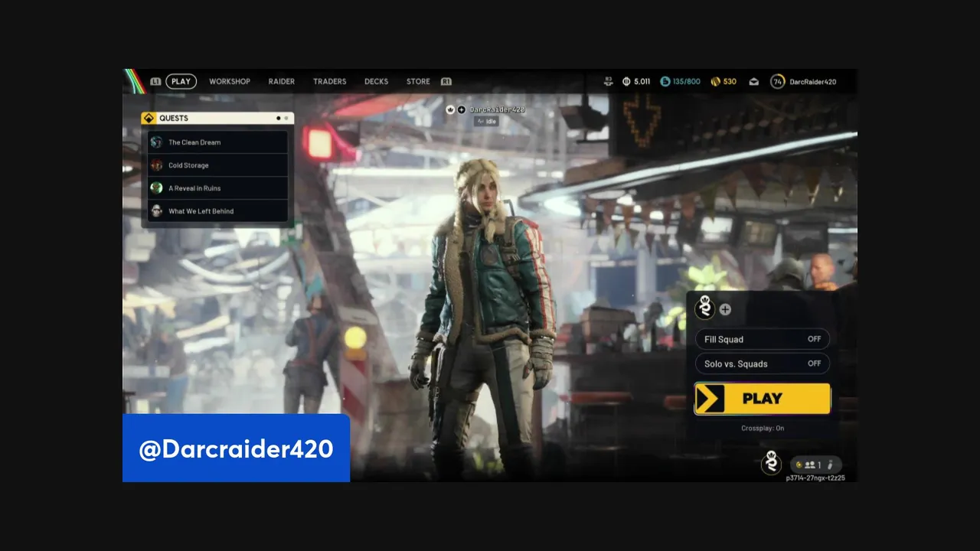Screen dimensions: 980x551
Task: Open the quest The Clean Dream
Action: pyautogui.click(x=217, y=142)
